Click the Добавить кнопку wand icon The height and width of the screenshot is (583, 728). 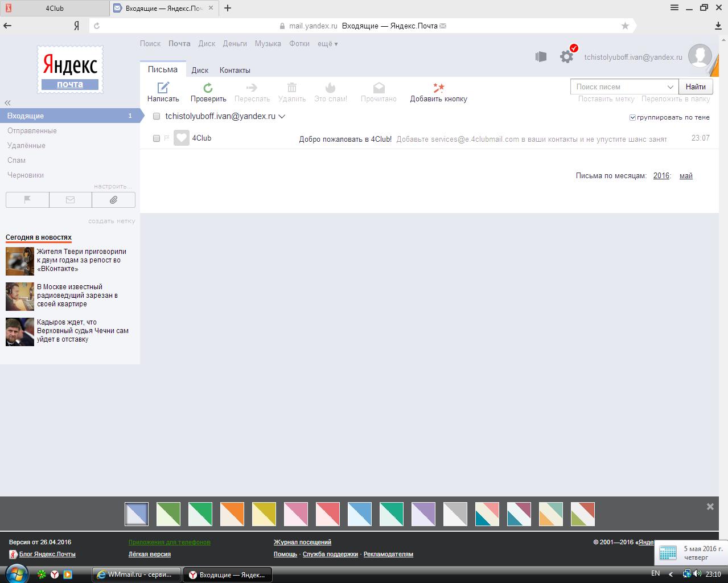coord(439,88)
